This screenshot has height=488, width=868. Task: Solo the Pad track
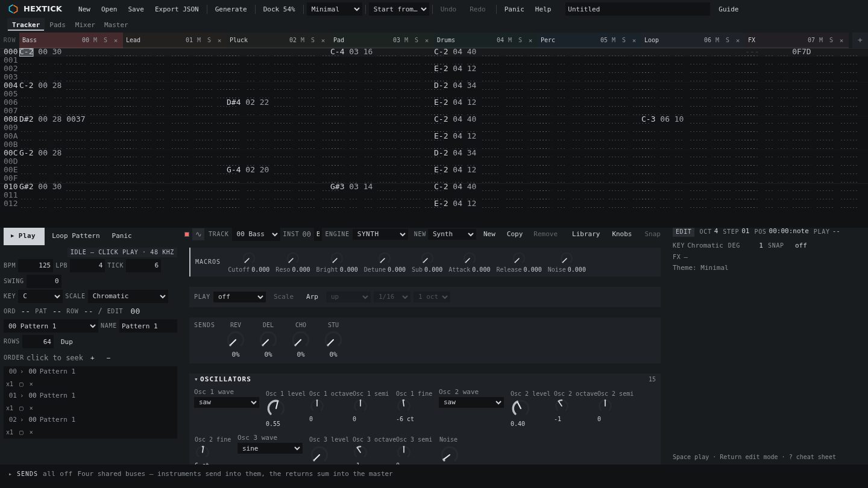(x=416, y=40)
